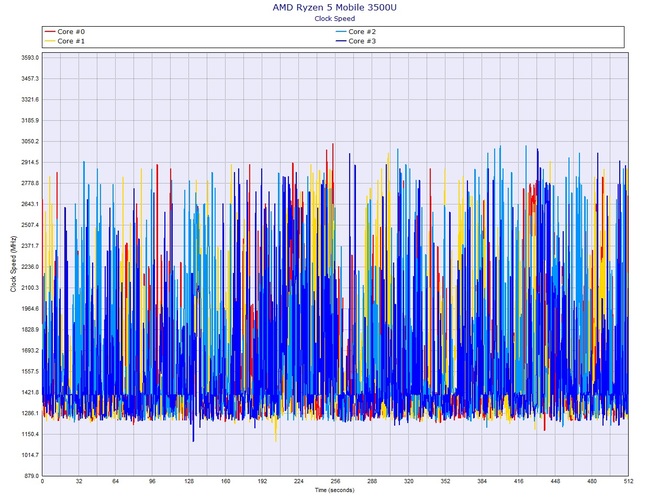This screenshot has width=670, height=502.
Task: Select the light blue Core #2 legend line
Action: pyautogui.click(x=341, y=32)
